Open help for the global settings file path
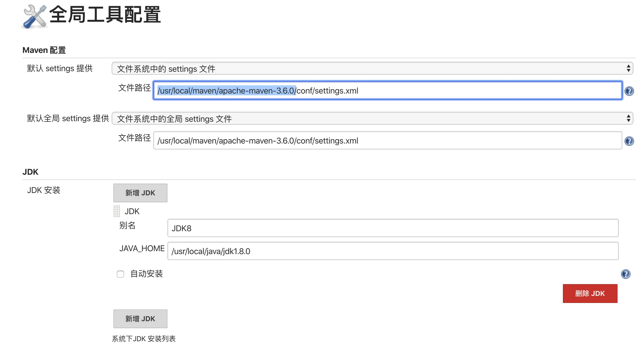644x350 pixels. point(629,141)
